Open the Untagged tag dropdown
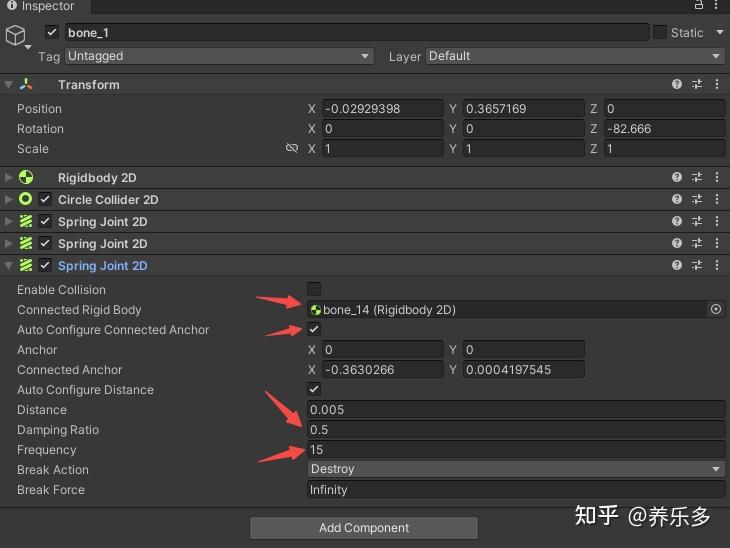This screenshot has height=548, width=730. click(x=219, y=56)
